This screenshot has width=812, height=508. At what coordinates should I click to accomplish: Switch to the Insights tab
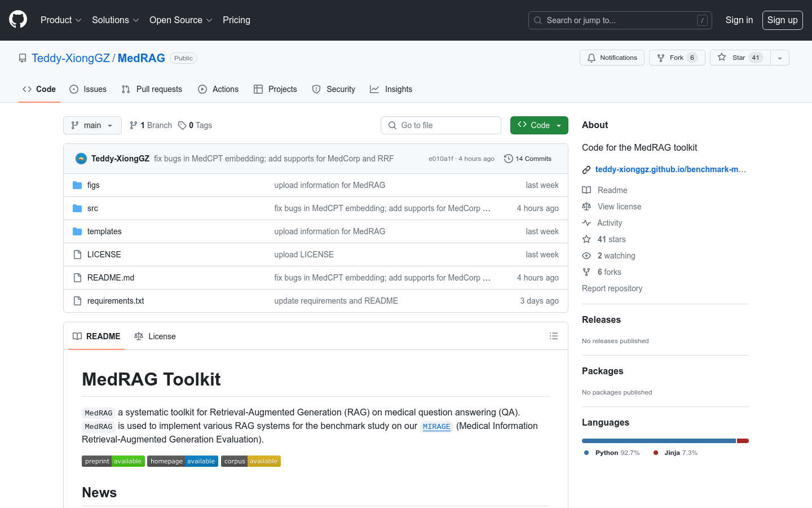(x=391, y=89)
